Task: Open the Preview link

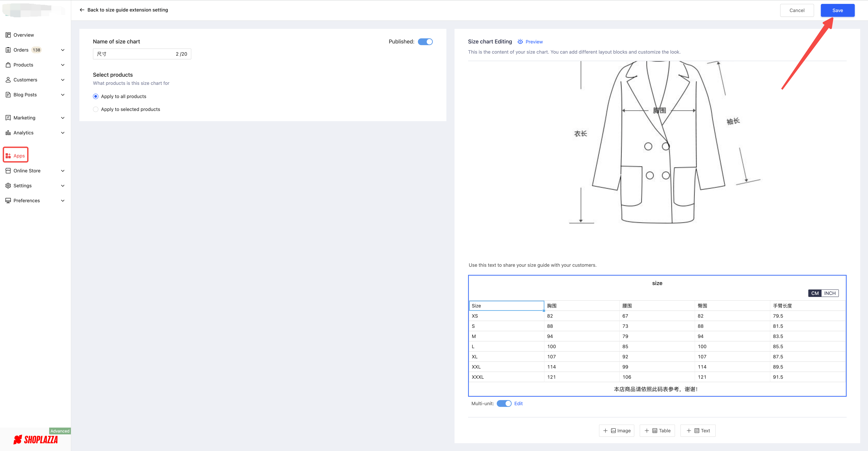Action: pos(534,42)
